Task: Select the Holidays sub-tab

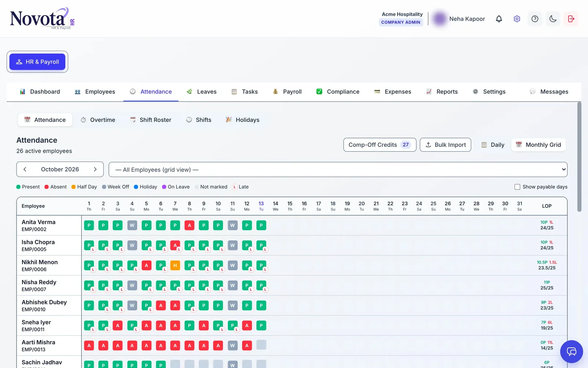Action: [x=243, y=120]
